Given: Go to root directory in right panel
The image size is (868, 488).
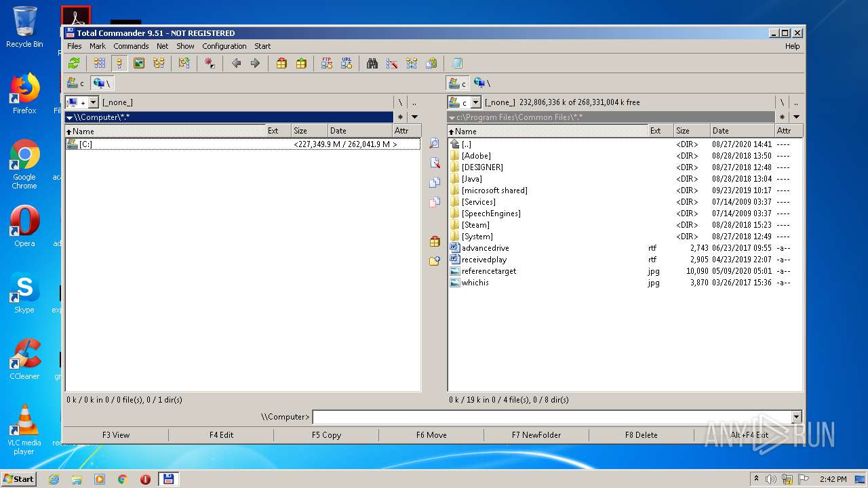Looking at the screenshot, I should click(x=782, y=102).
